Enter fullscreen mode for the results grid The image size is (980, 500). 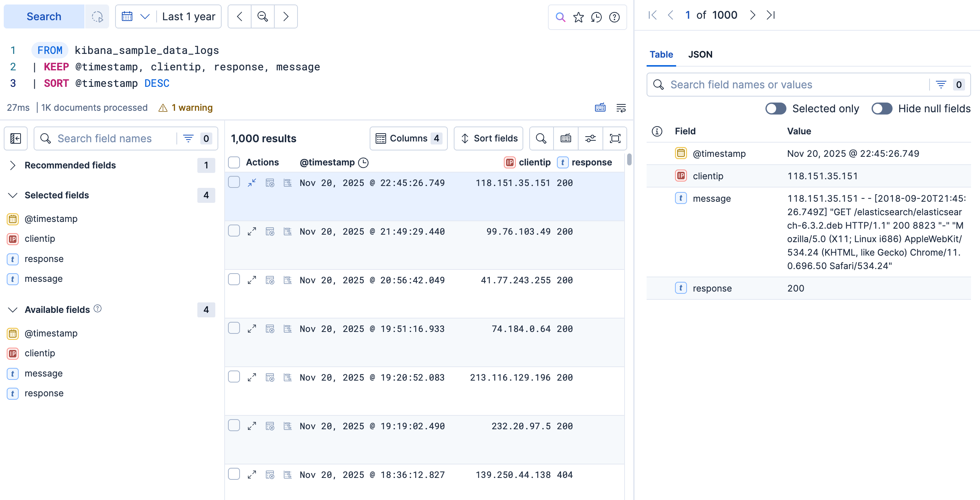tap(615, 138)
